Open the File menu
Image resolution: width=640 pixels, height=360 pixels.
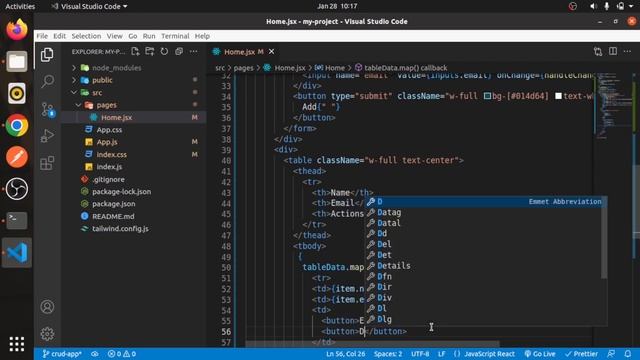click(42, 36)
